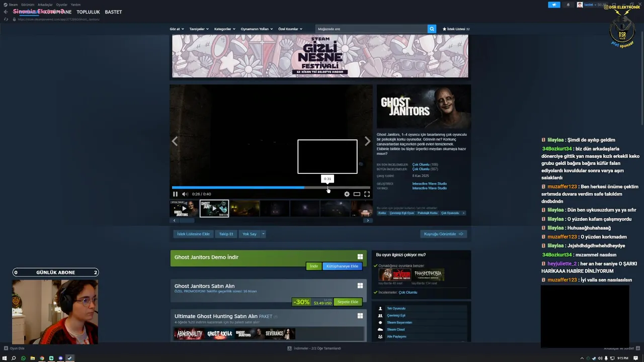Expand Özel Kısımlar dropdown
Viewport: 644px width, 362px height.
pos(290,29)
